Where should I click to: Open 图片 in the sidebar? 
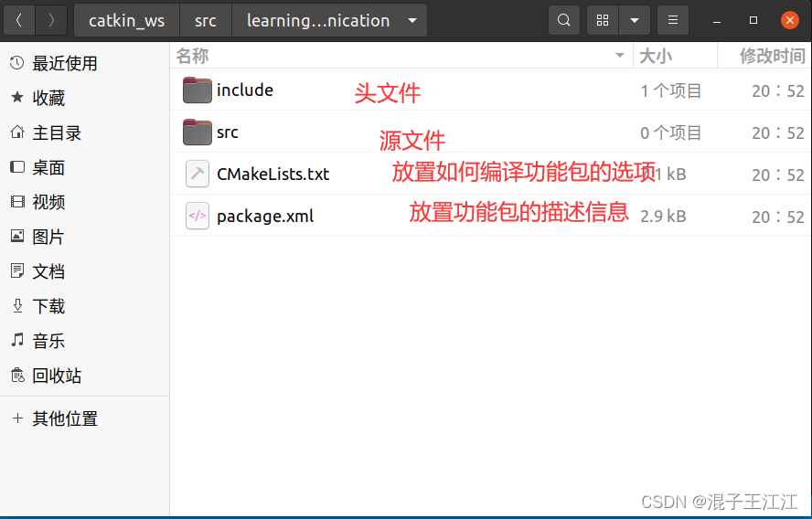click(48, 237)
